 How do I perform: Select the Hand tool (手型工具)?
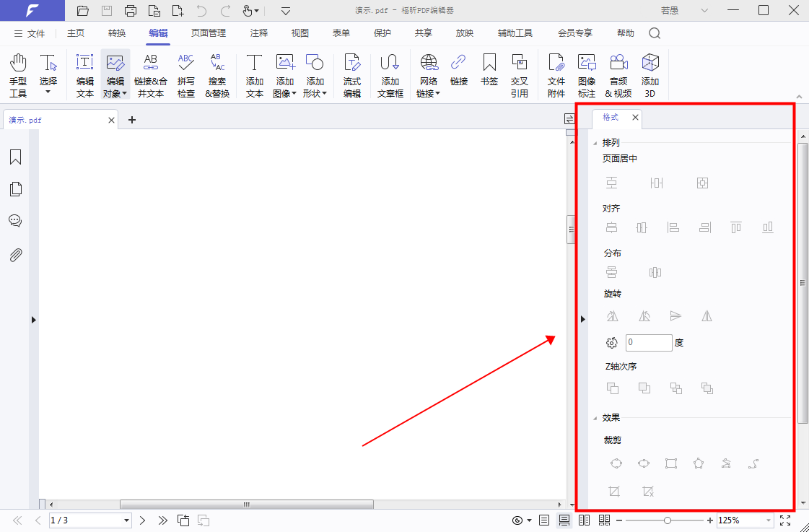18,75
